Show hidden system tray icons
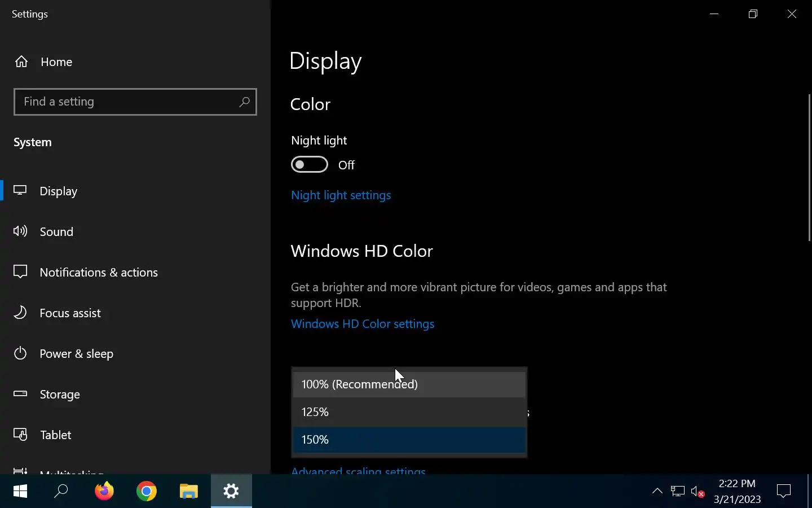 click(x=657, y=491)
